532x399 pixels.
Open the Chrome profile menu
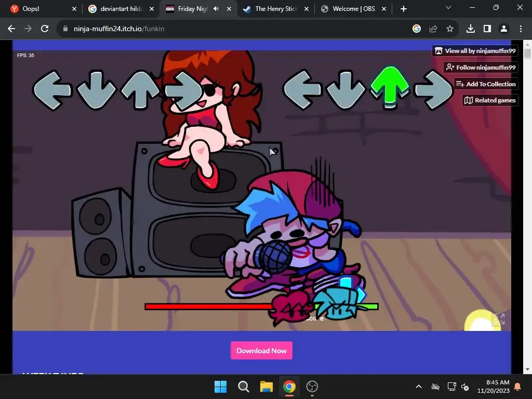[x=504, y=29]
